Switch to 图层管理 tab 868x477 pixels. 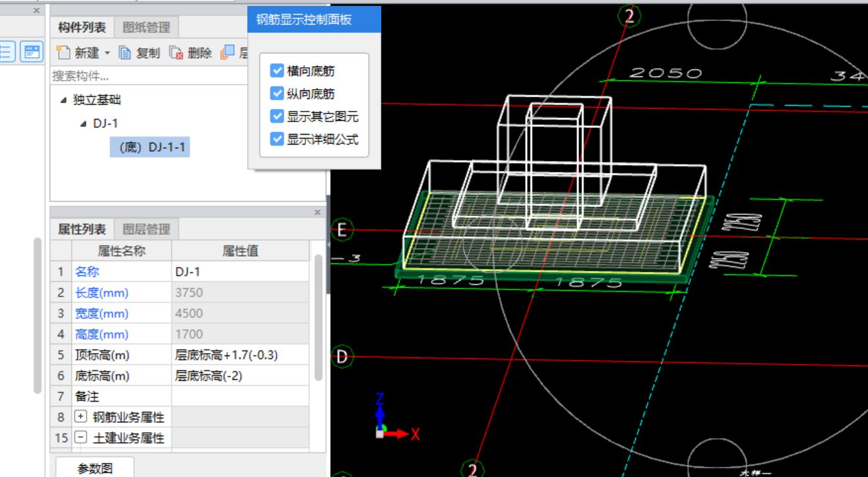click(x=146, y=229)
